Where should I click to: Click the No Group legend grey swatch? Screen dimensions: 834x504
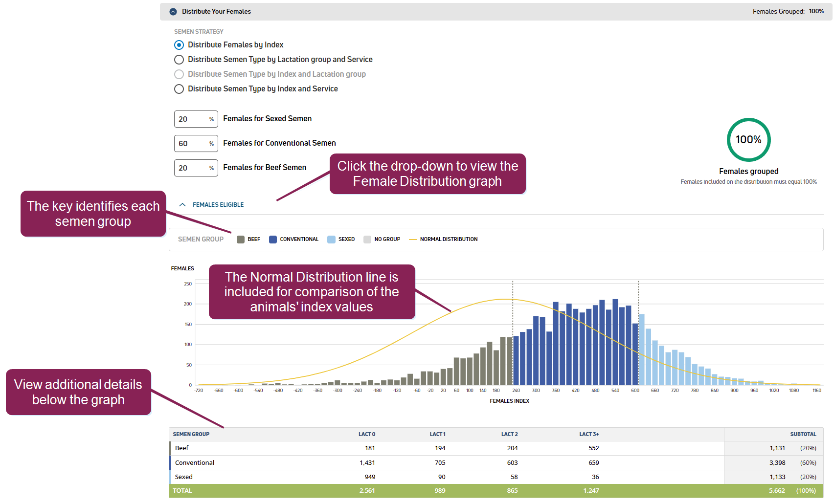click(367, 240)
